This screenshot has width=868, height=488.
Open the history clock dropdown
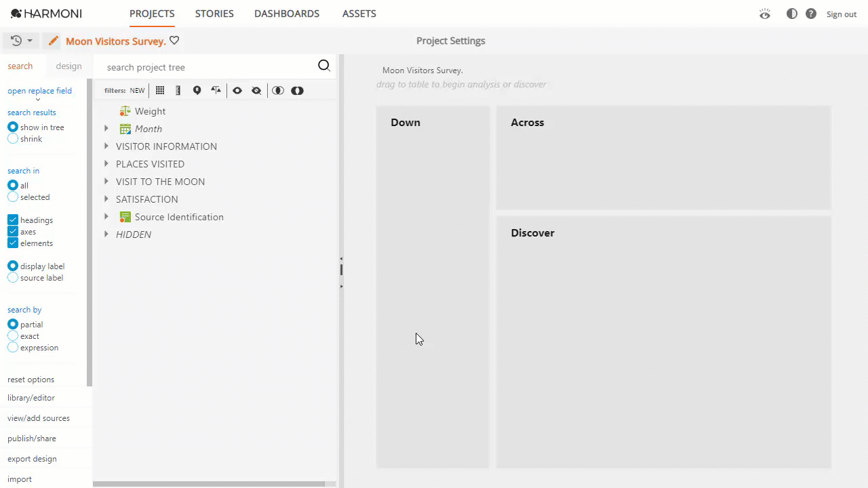point(22,41)
